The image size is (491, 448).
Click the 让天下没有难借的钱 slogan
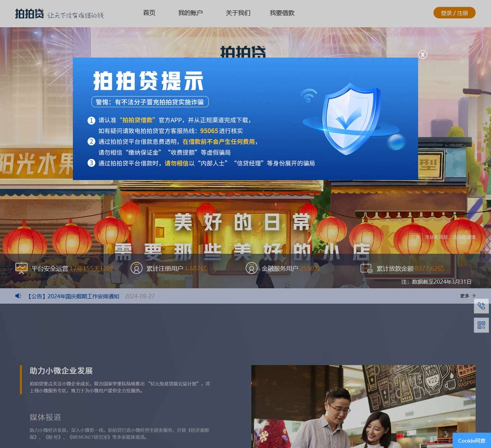pos(76,15)
